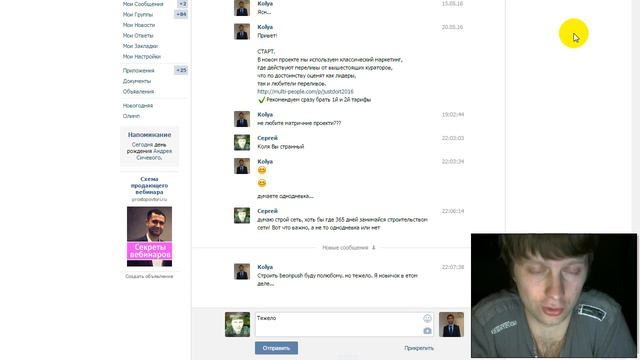Open Мои Новости in sidebar
Screen dimensions: 640x360
coord(139,25)
